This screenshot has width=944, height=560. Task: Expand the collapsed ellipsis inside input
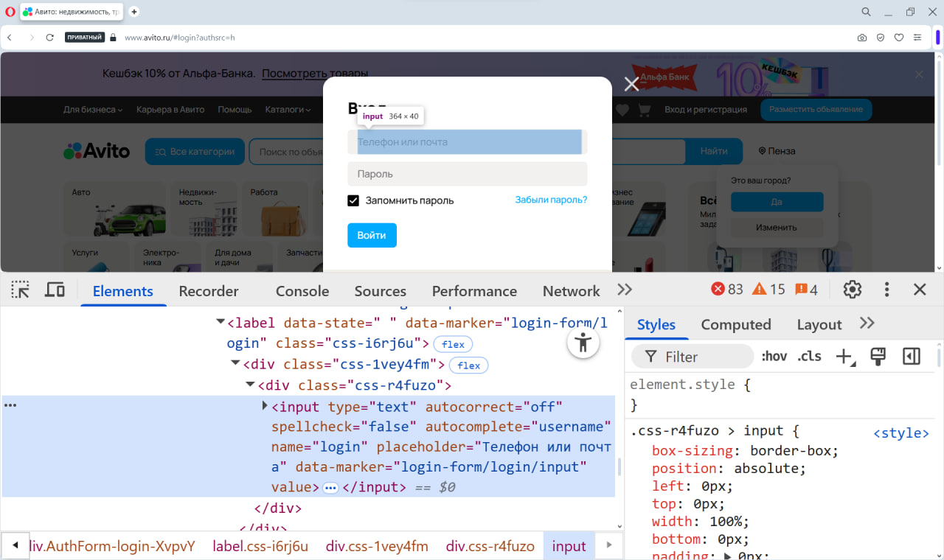pyautogui.click(x=330, y=488)
